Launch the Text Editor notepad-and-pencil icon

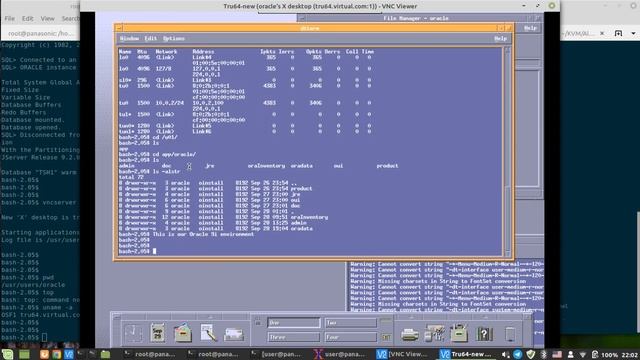[209, 333]
